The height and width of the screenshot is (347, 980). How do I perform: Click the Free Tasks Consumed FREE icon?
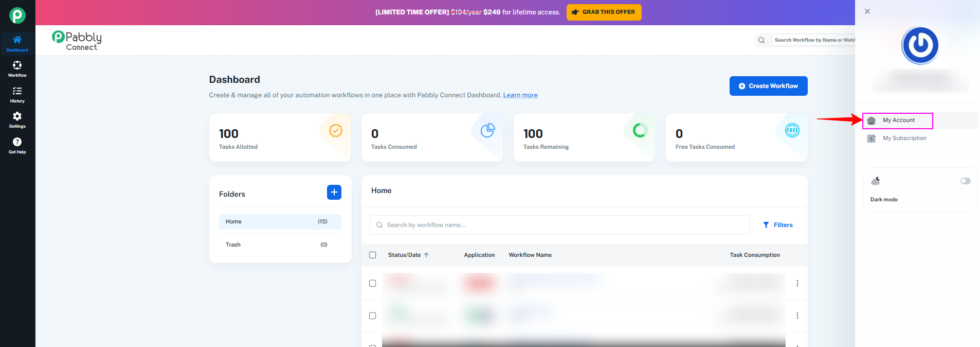pos(792,130)
